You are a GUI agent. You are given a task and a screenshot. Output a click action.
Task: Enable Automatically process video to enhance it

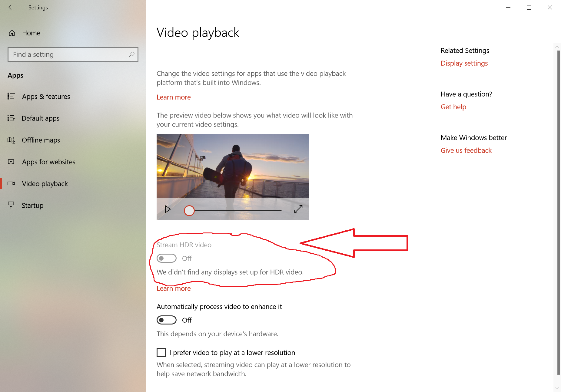tap(166, 320)
